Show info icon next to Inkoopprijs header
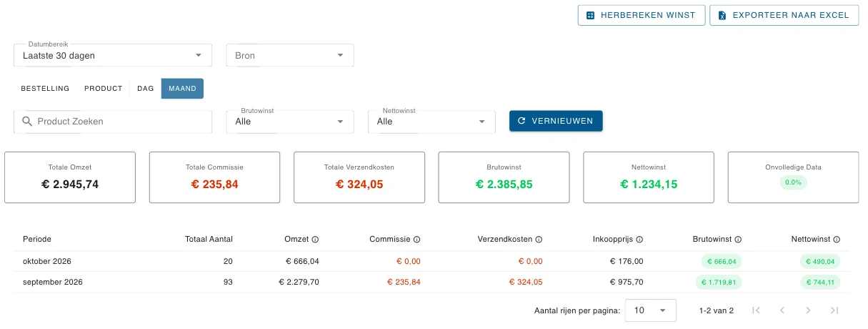The image size is (868, 329). click(639, 240)
